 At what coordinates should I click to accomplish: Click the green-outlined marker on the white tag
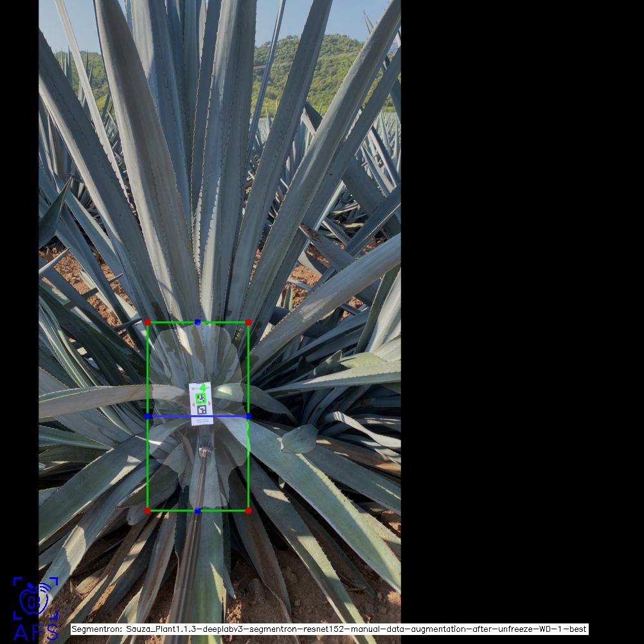(201, 398)
